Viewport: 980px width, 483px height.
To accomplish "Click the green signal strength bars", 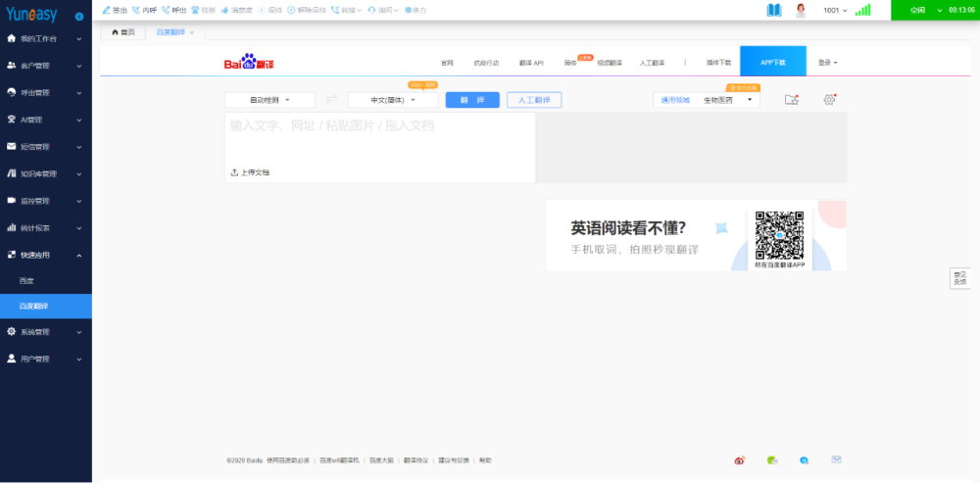I will (863, 10).
